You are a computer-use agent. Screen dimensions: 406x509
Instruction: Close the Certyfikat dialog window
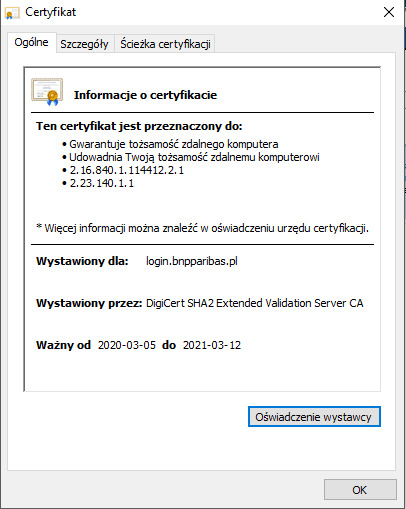click(x=389, y=12)
